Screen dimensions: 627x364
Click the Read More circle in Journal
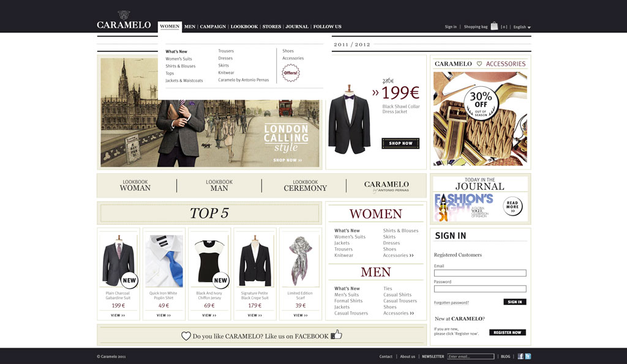click(x=512, y=206)
